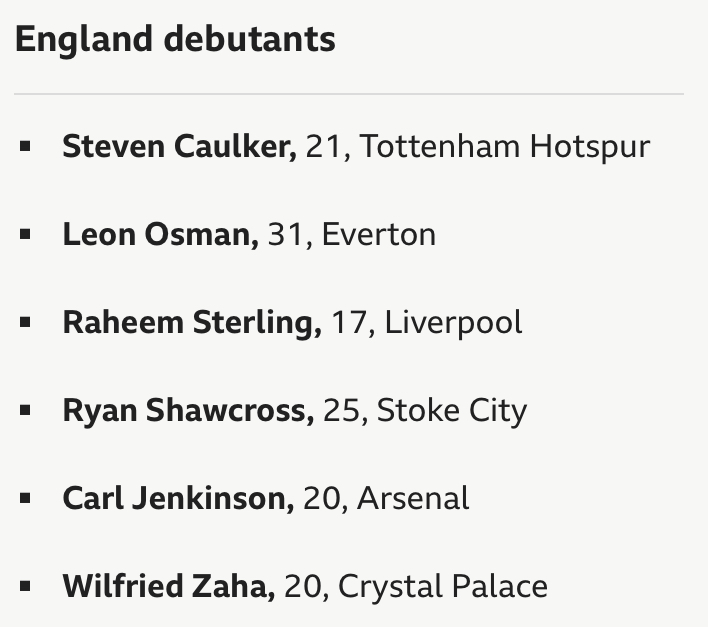Click the Stoke City text
Screen dimensions: 724x627
point(452,411)
